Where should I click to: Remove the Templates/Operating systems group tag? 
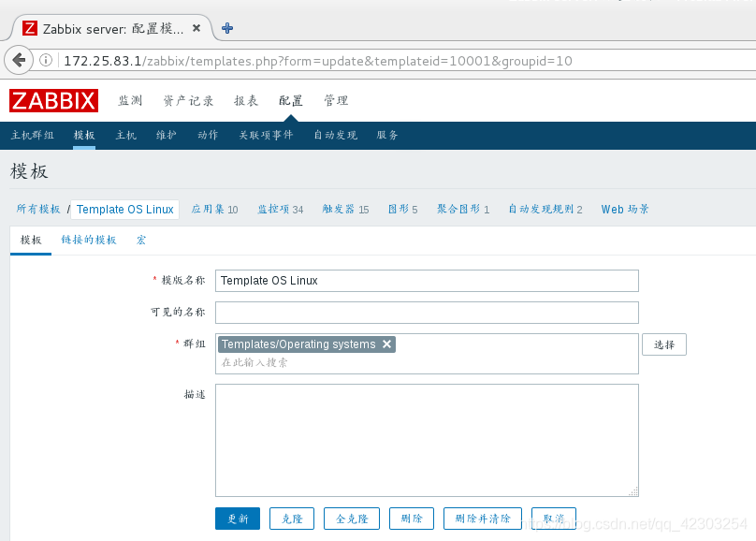click(386, 344)
